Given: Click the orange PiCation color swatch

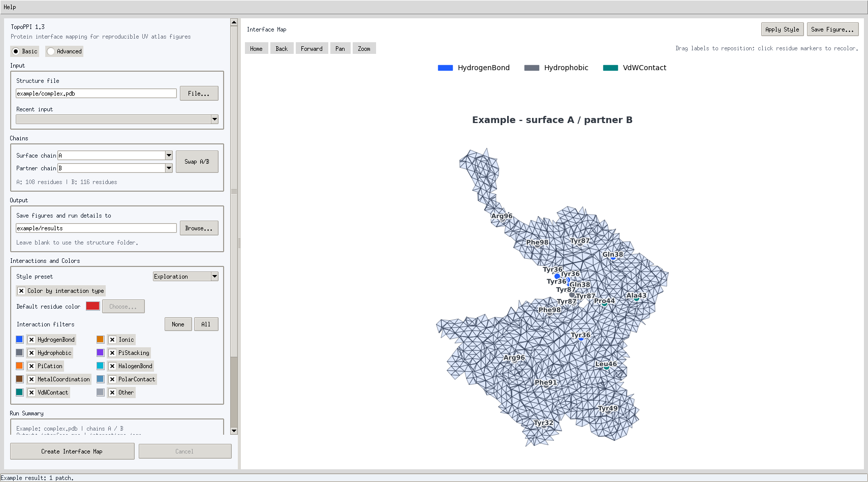Looking at the screenshot, I should pyautogui.click(x=19, y=366).
